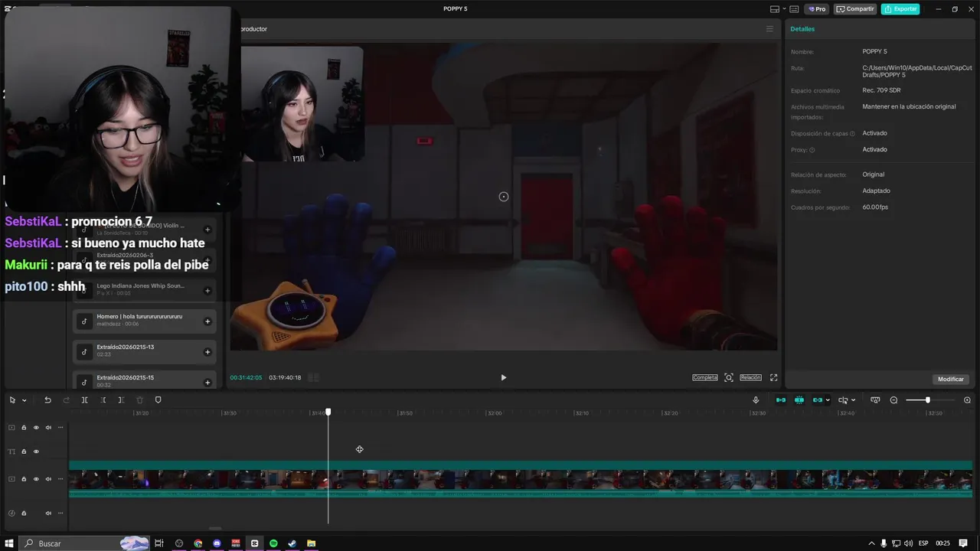Click the preview axis icon with cursor
980x551 pixels.
(843, 400)
